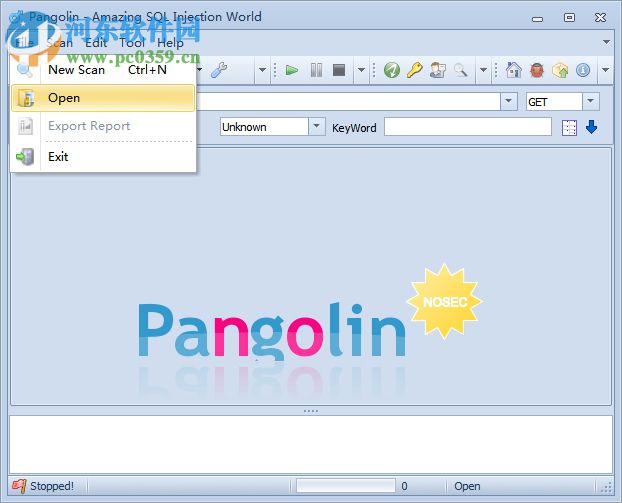Screen dimensions: 622x503
Task: Click the blue down arrow icon
Action: (x=591, y=128)
